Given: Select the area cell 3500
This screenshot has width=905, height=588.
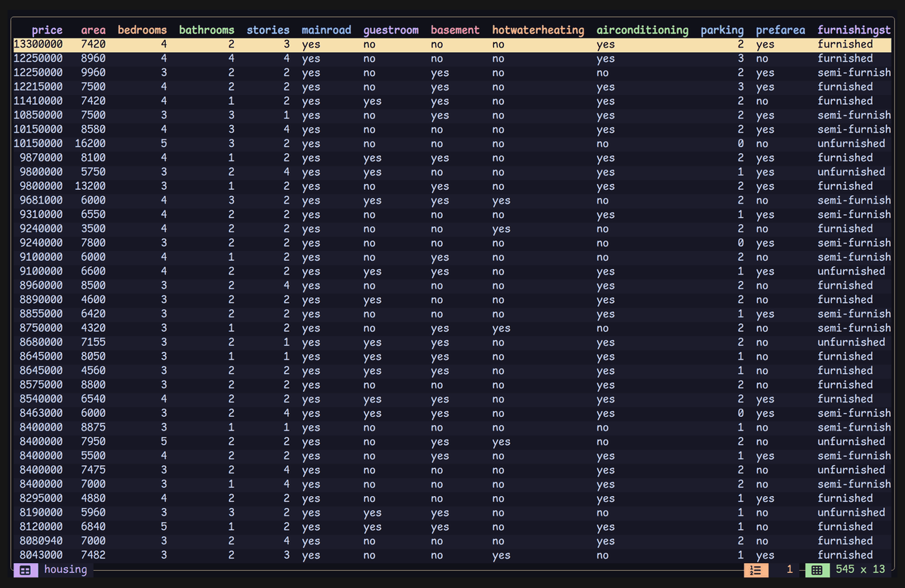Looking at the screenshot, I should coord(94,229).
